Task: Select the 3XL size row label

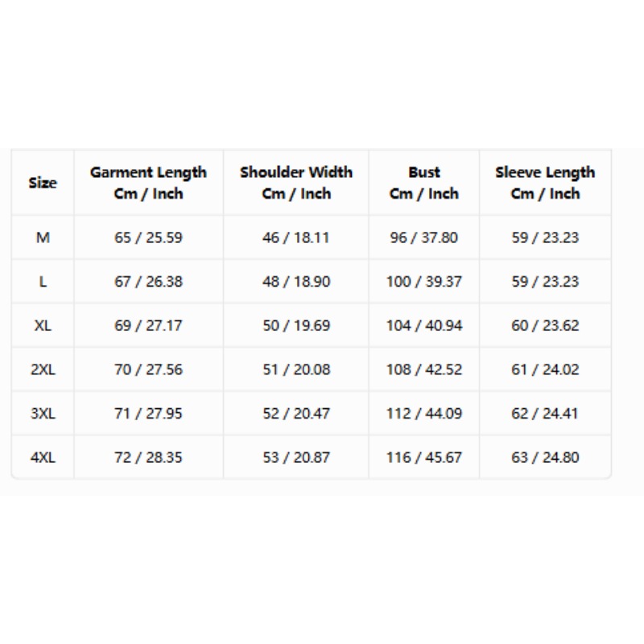Action: 43,413
